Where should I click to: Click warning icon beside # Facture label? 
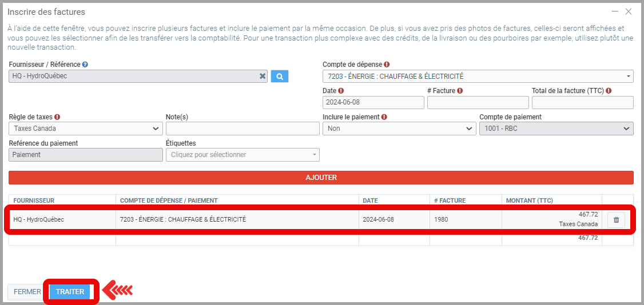(460, 91)
